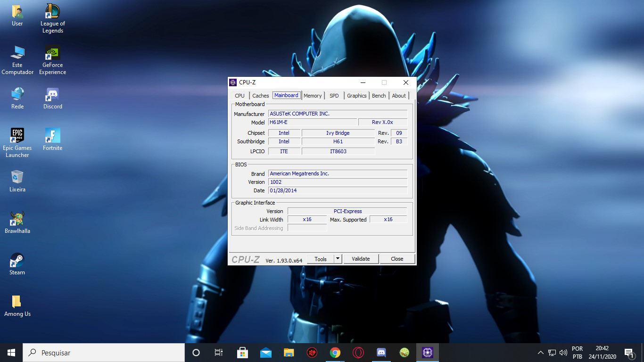644x362 pixels.
Task: Open Microsoft Store from the taskbar
Action: (x=243, y=353)
